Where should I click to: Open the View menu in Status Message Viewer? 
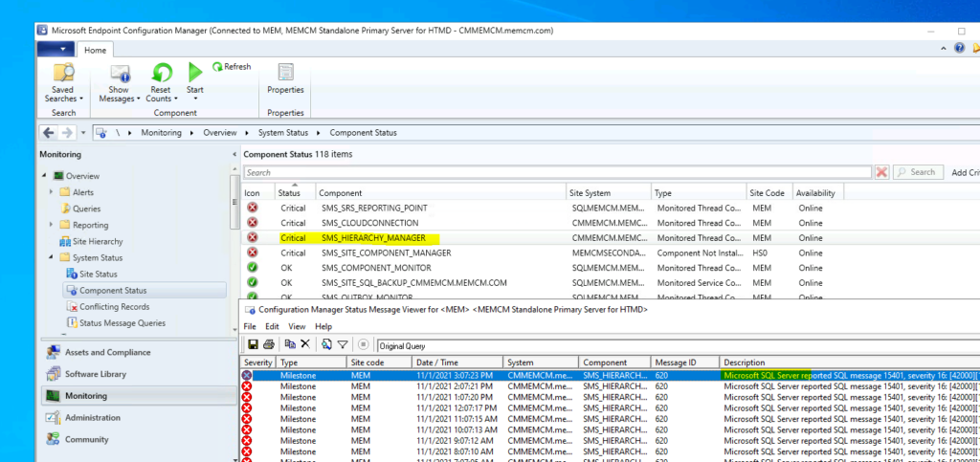pos(297,326)
